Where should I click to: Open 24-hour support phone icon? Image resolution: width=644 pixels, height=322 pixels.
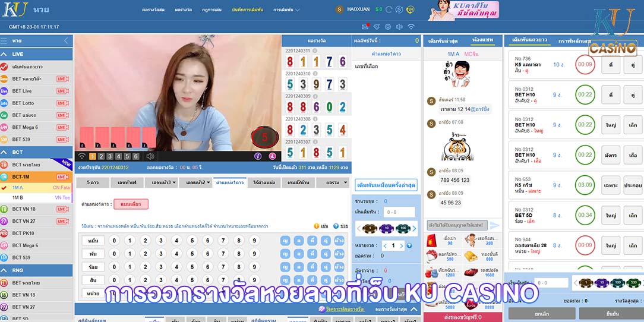411,10
